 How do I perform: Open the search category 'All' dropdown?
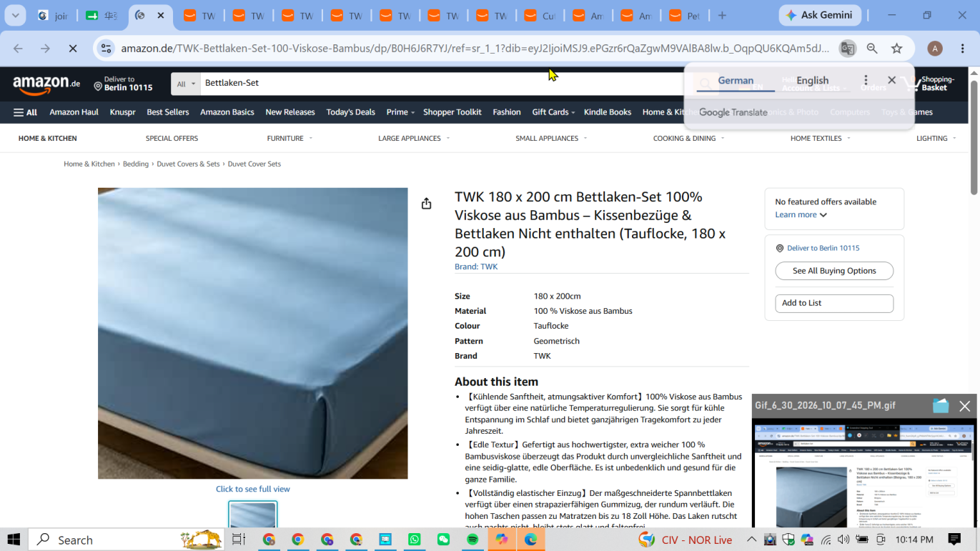[x=186, y=84]
